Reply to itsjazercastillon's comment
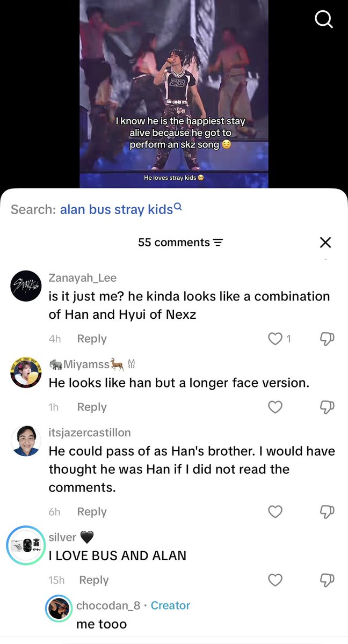348x644 pixels. click(x=92, y=512)
